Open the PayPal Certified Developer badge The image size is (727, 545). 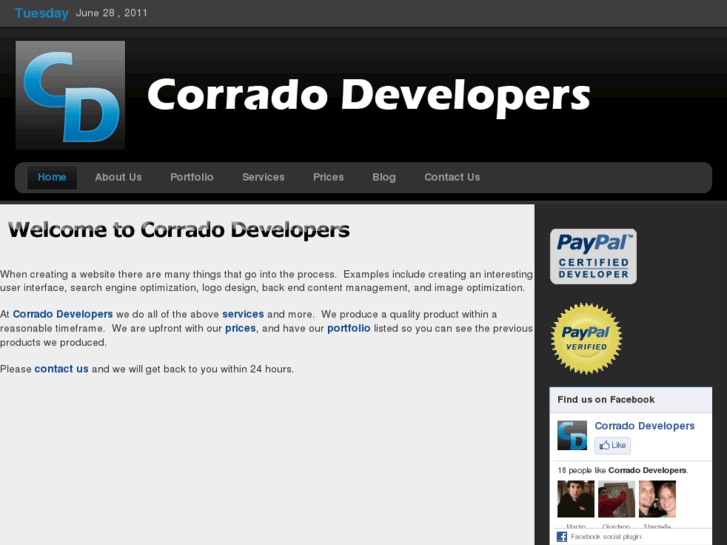click(593, 256)
